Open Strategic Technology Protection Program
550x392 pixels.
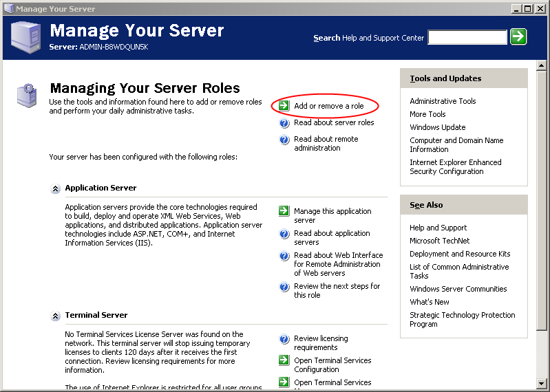[463, 319]
